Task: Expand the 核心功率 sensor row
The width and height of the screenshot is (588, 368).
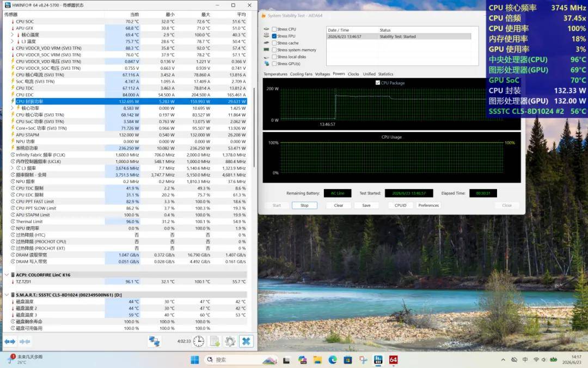Action: click(x=13, y=108)
